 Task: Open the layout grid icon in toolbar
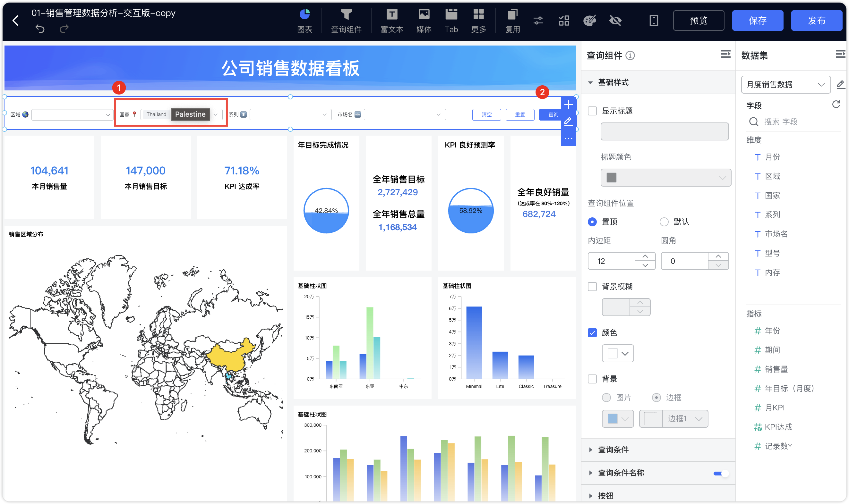564,21
